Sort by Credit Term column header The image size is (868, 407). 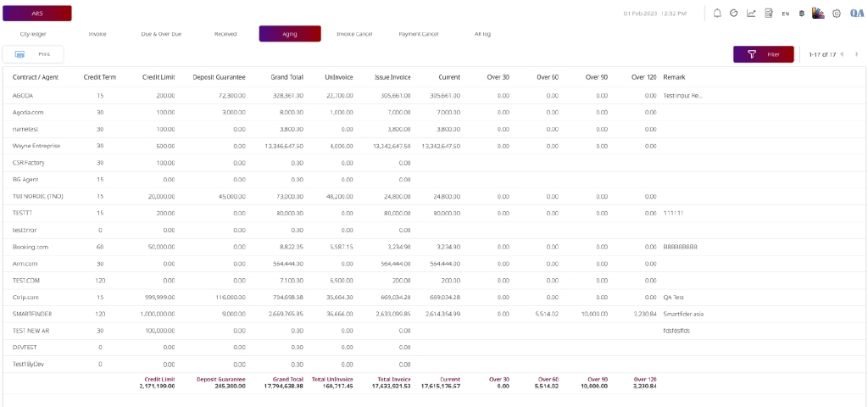[100, 77]
